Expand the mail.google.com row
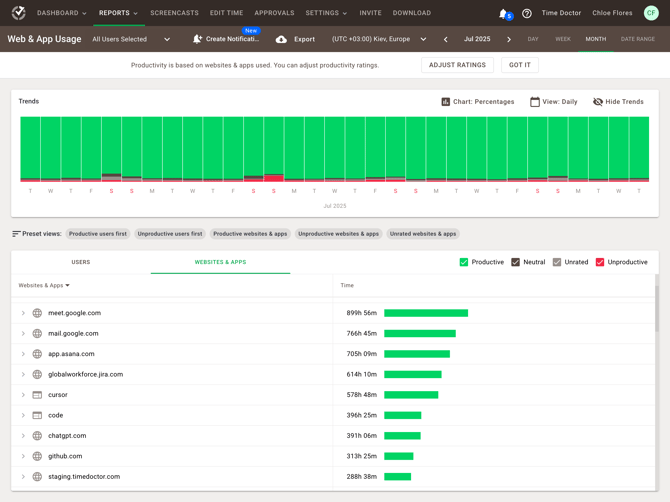 coord(23,334)
